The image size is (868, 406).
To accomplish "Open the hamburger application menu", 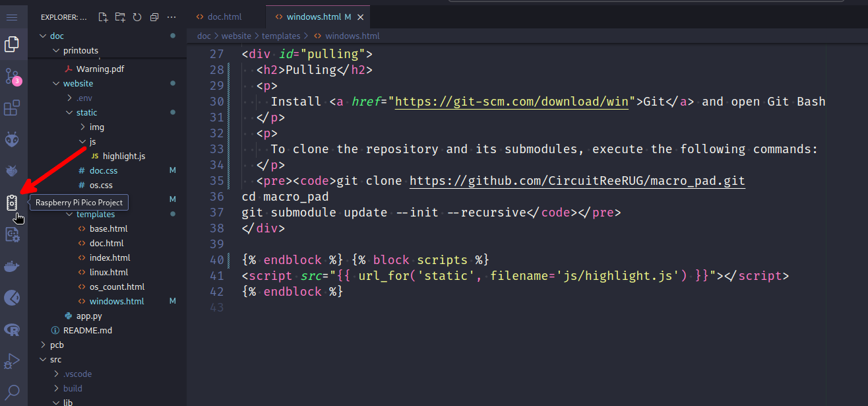I will (12, 17).
